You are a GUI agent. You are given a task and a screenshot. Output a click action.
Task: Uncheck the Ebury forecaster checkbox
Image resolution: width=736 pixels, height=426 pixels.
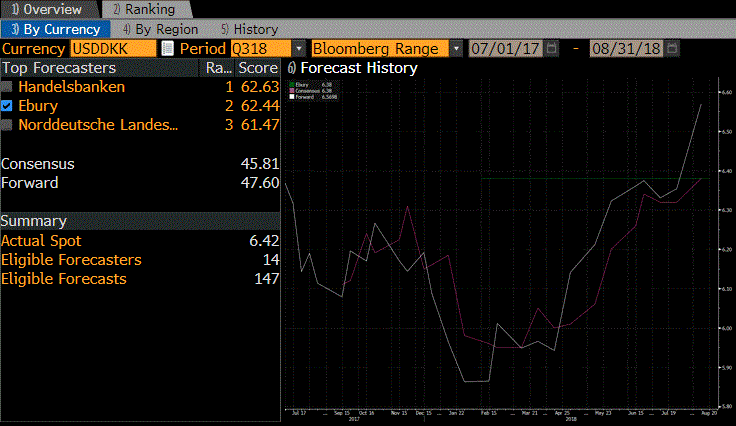pyautogui.click(x=7, y=106)
